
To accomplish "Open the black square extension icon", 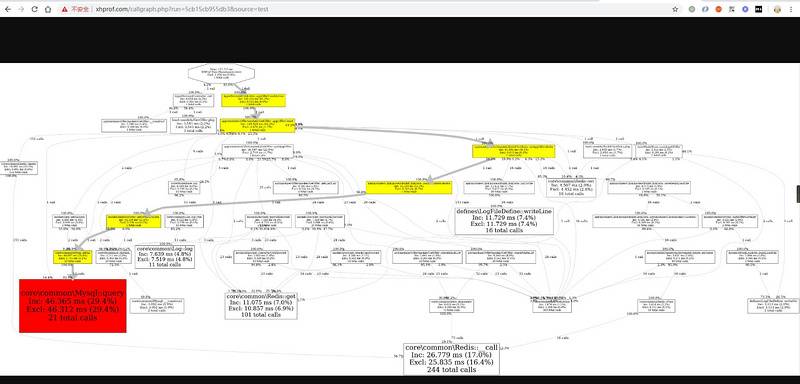I will (759, 9).
